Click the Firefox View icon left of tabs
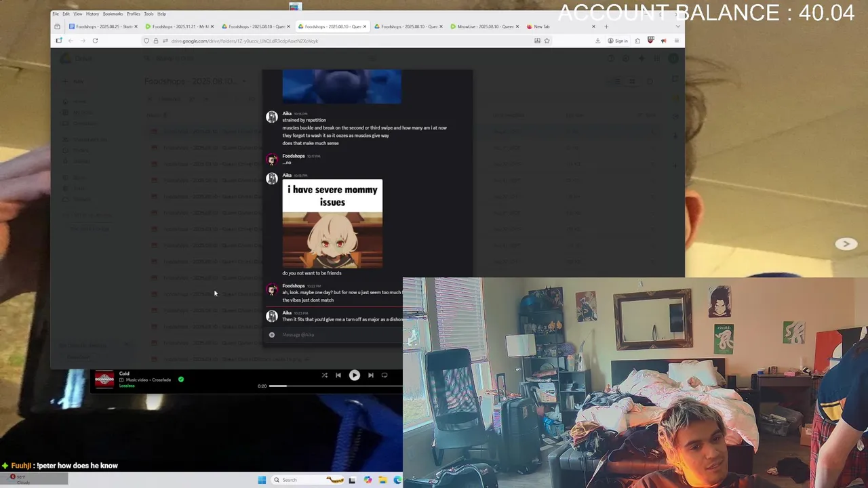This screenshot has height=488, width=868. [57, 26]
